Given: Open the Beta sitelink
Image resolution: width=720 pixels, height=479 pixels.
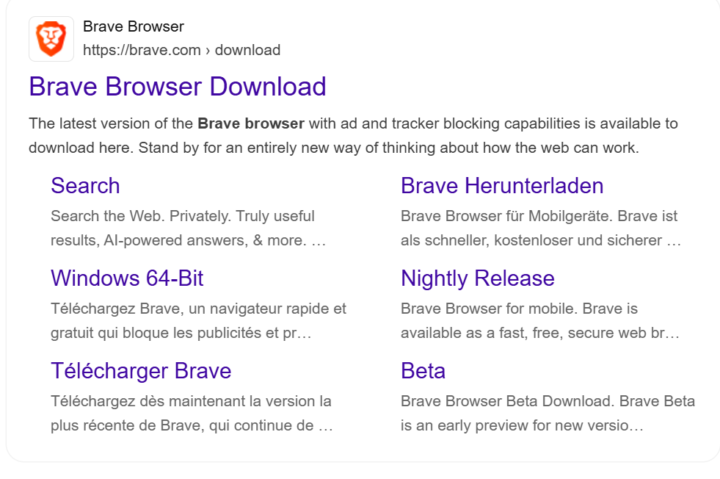Looking at the screenshot, I should [423, 371].
